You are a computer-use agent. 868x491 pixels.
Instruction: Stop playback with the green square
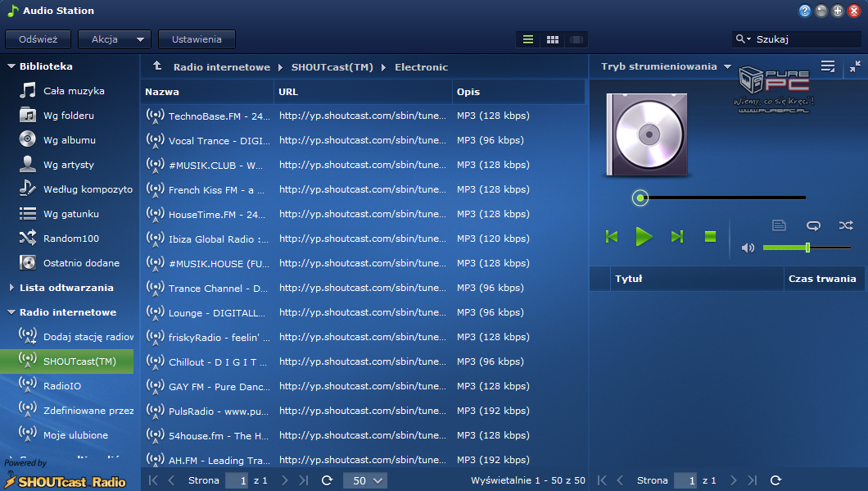(710, 237)
